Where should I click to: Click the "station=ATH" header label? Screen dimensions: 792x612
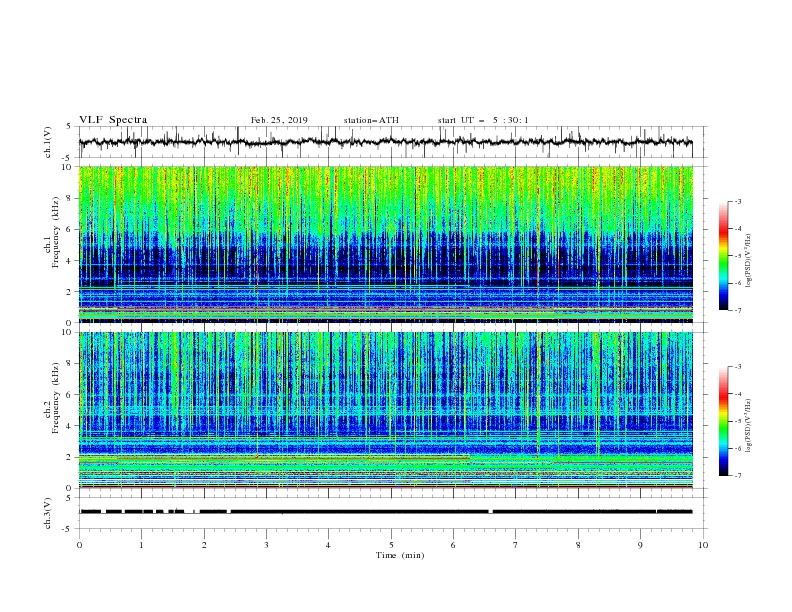click(x=371, y=120)
